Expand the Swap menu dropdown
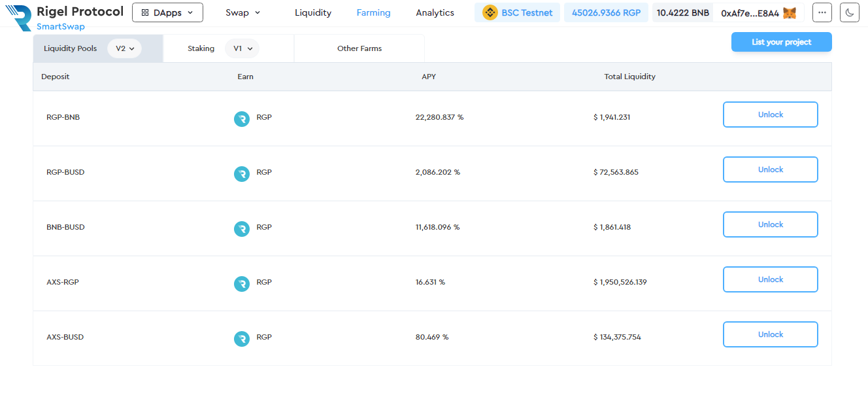Screen dimensions: 868x407 tap(243, 12)
